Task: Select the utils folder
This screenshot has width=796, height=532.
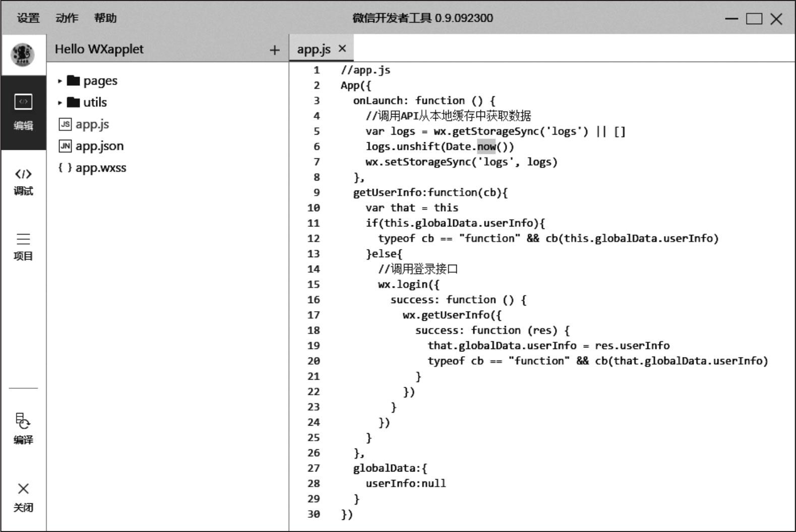Action: [87, 102]
